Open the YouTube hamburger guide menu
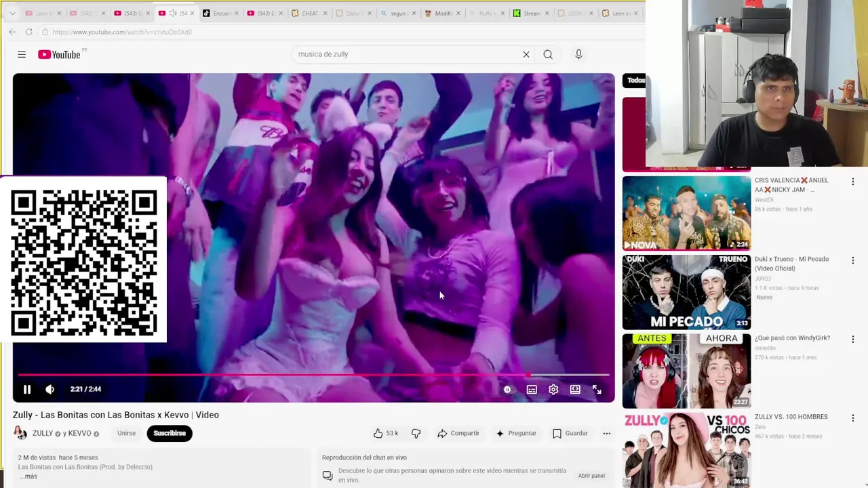The height and width of the screenshot is (488, 868). coord(22,54)
